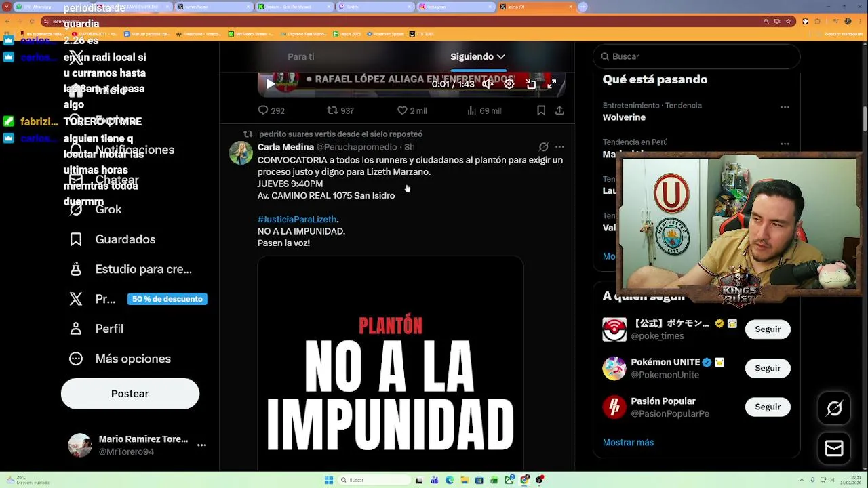Like the post with 2 mil likes

412,110
